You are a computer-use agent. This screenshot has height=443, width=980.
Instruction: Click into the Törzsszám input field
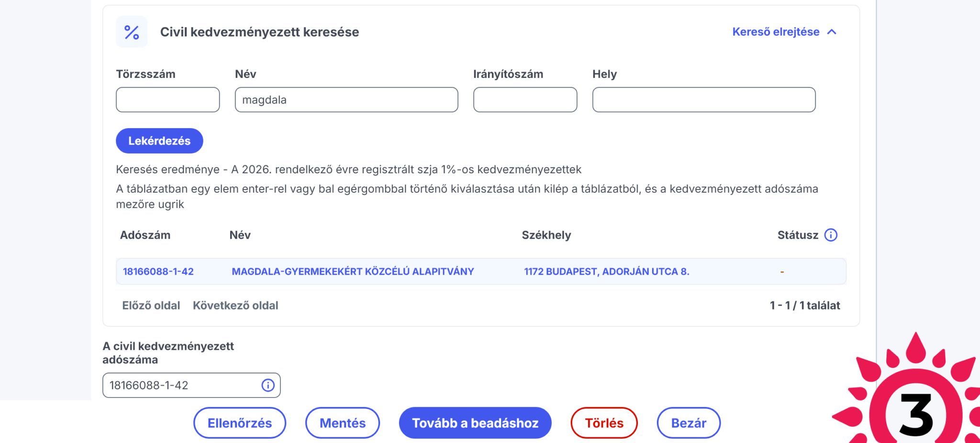(x=167, y=100)
